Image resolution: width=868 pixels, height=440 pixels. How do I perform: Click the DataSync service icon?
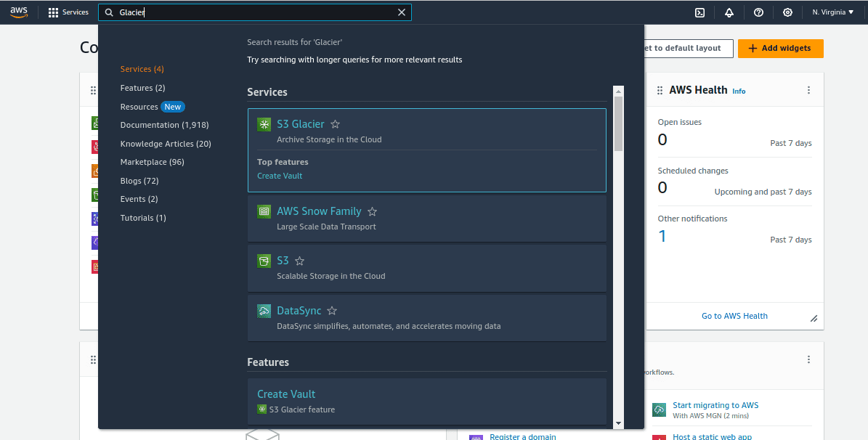(x=264, y=311)
